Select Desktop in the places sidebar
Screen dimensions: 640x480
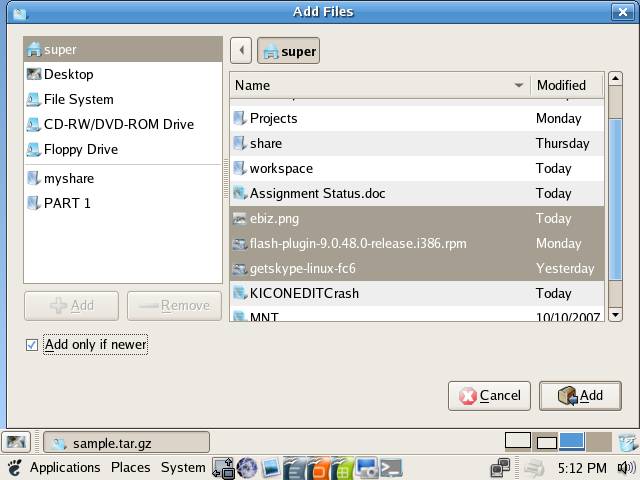pos(68,74)
